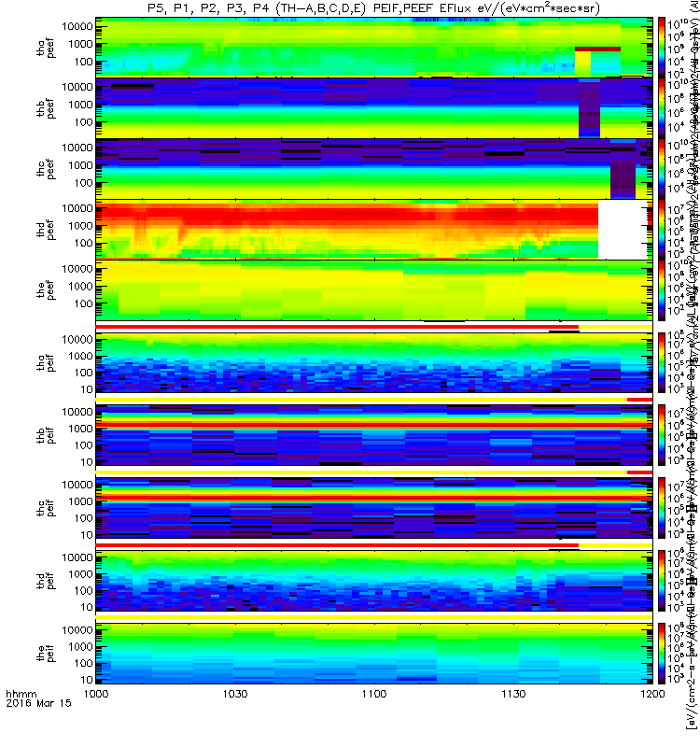Click the 'tha peef' panel label
The width and height of the screenshot is (700, 747).
tap(46, 49)
